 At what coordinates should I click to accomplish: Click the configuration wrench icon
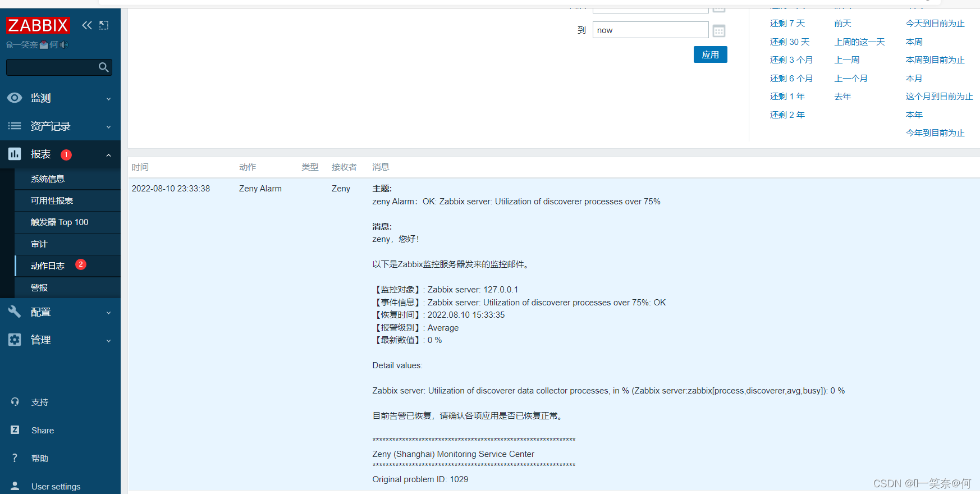[x=15, y=312]
